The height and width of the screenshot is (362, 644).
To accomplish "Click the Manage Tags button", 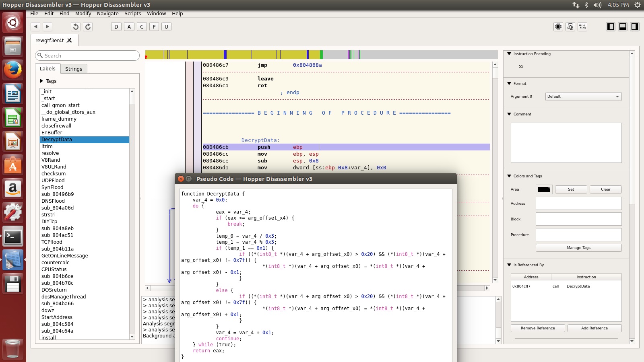I will 578,248.
